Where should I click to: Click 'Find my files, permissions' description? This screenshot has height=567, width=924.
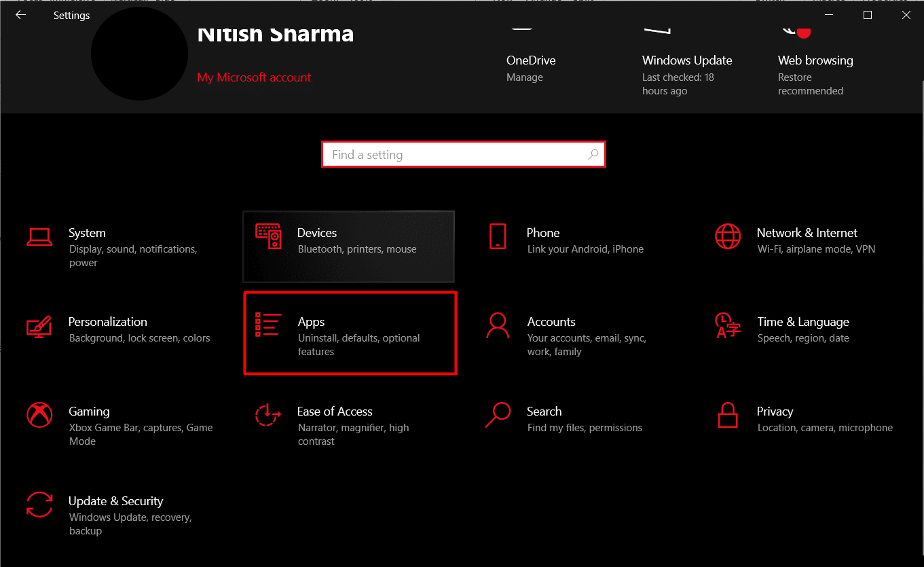point(585,428)
